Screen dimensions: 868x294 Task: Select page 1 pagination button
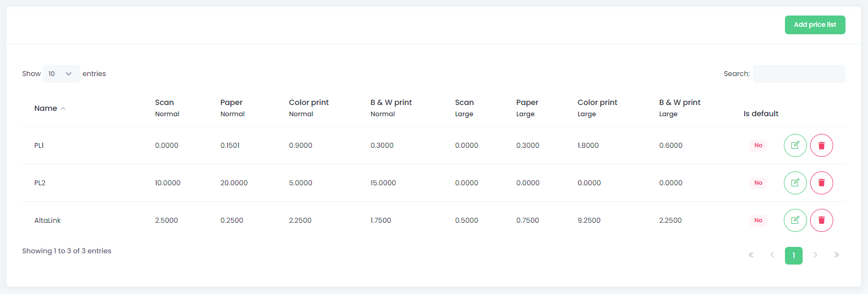click(x=794, y=255)
